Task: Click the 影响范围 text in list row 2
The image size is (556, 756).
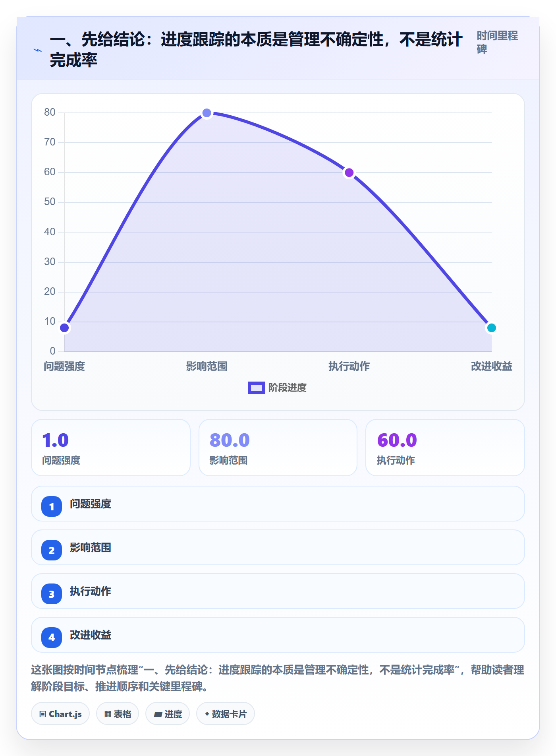Action: (x=91, y=548)
